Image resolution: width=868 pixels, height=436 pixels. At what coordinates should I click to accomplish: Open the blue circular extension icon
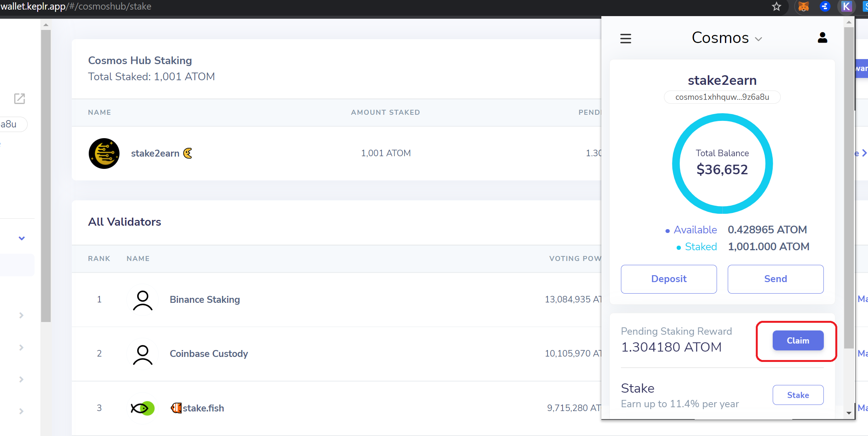pos(825,7)
